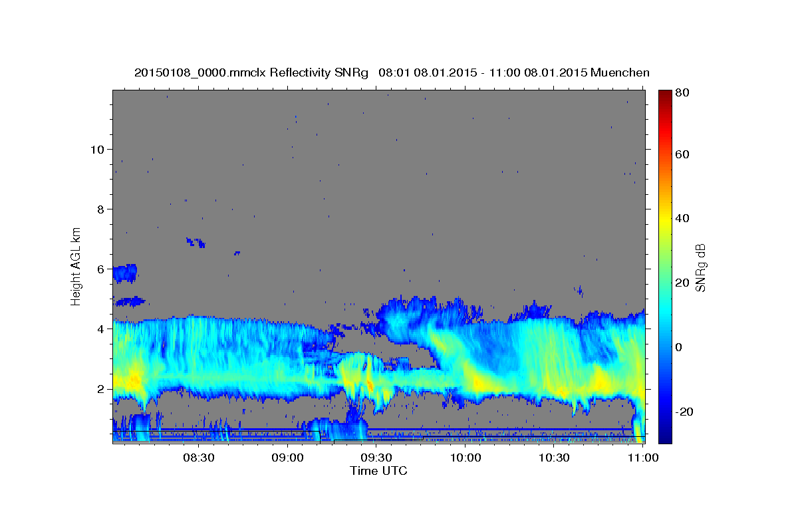The width and height of the screenshot is (798, 532).
Task: Click the 10:00 time tick label
Action: (465, 458)
